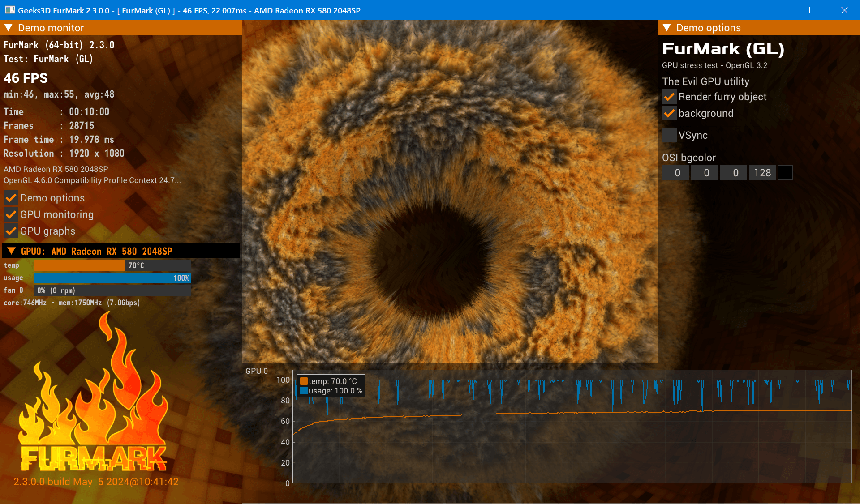Click the 'Test: FurMark (GL)' text
Viewport: 860px width, 504px height.
pos(48,59)
